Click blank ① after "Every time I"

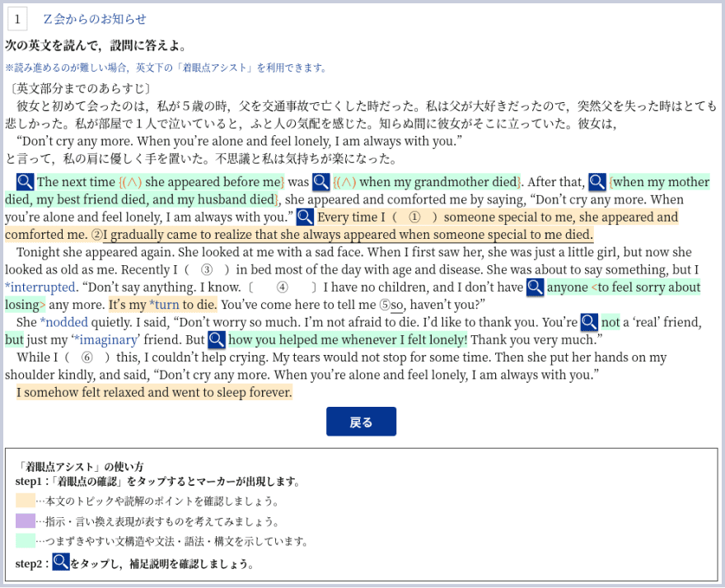click(414, 217)
